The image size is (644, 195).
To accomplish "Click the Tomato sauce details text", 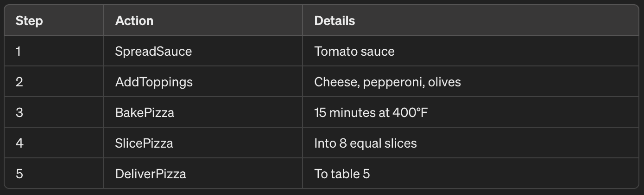I will click(x=354, y=51).
